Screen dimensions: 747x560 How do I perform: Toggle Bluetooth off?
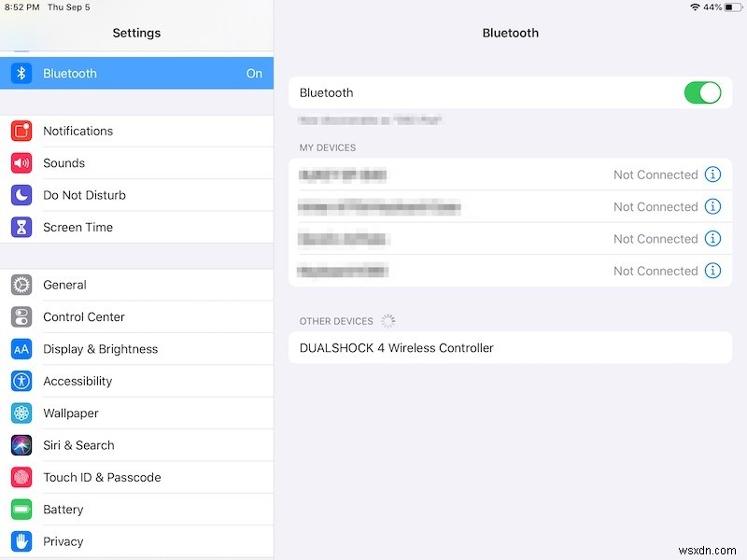704,92
